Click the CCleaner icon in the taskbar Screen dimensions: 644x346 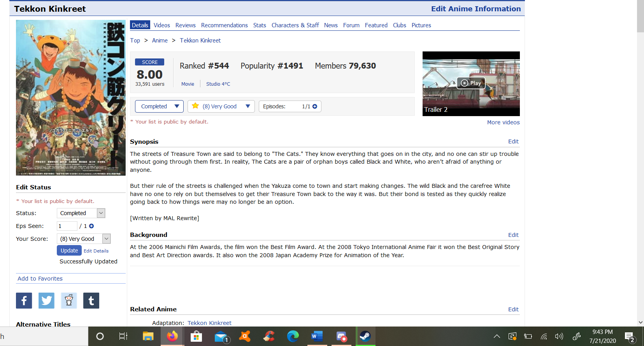[x=269, y=336]
